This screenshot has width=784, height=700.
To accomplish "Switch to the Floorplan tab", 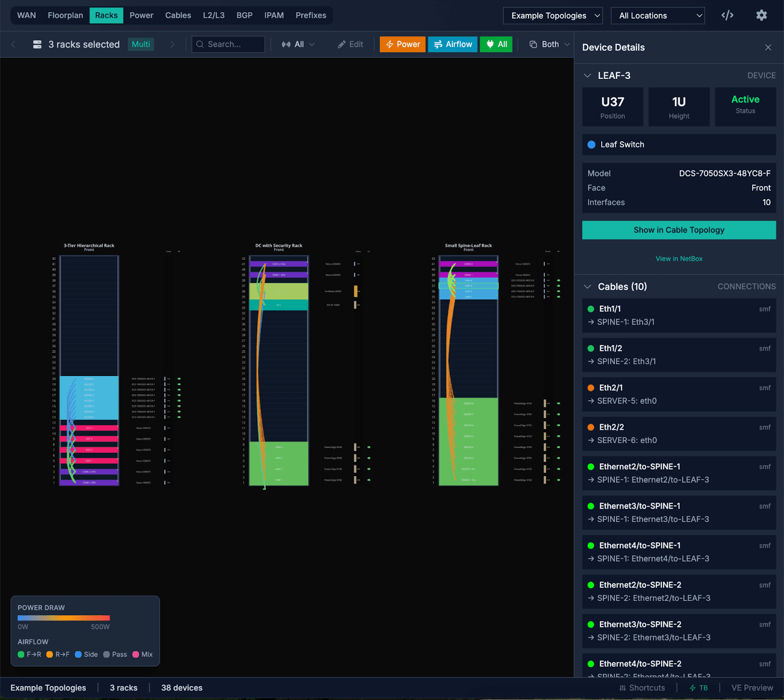I will tap(65, 15).
